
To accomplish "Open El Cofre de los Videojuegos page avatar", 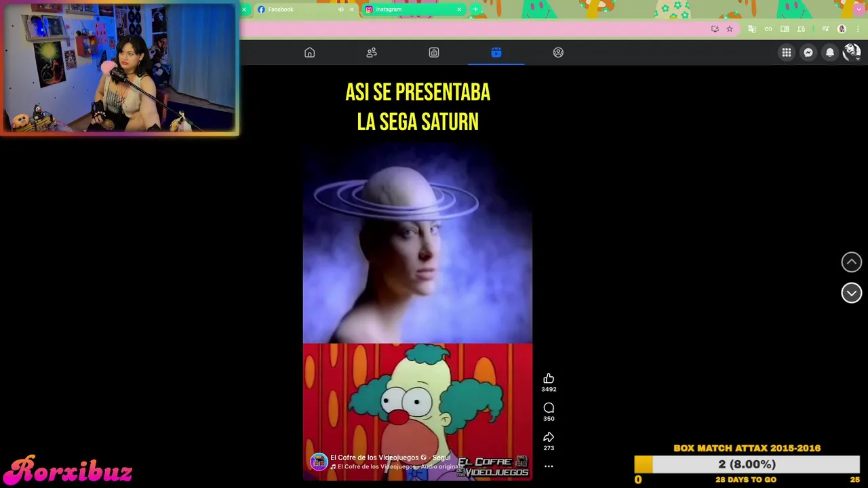I will click(319, 462).
